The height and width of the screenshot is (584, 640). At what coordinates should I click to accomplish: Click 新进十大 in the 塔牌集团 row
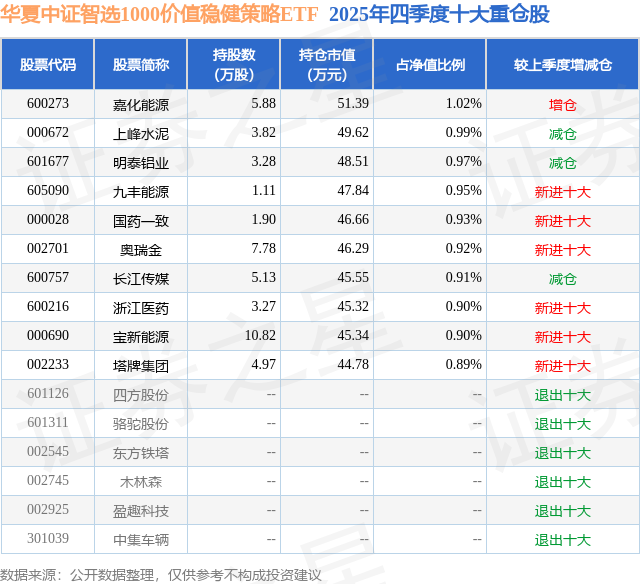click(563, 365)
